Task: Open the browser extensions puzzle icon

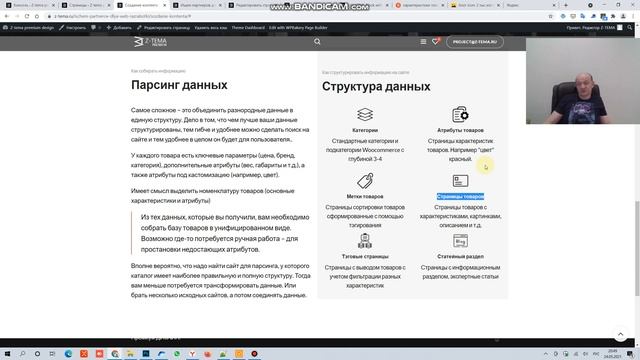Action: pyautogui.click(x=613, y=16)
